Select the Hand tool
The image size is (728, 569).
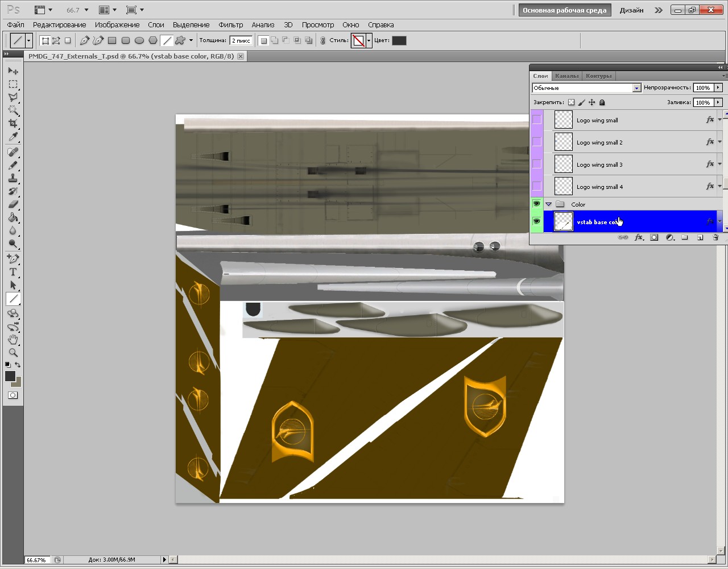[x=13, y=340]
